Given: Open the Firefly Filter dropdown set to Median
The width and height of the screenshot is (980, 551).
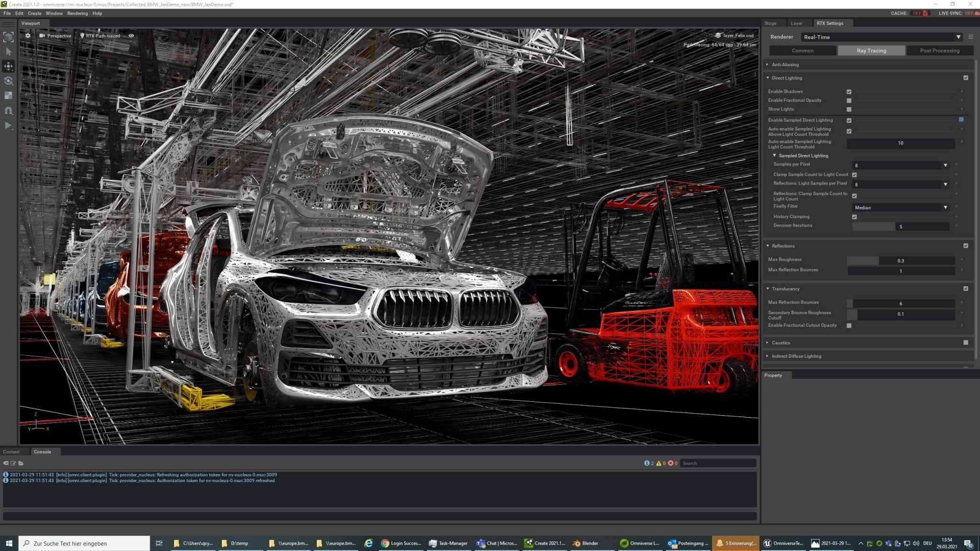Looking at the screenshot, I should tap(900, 207).
